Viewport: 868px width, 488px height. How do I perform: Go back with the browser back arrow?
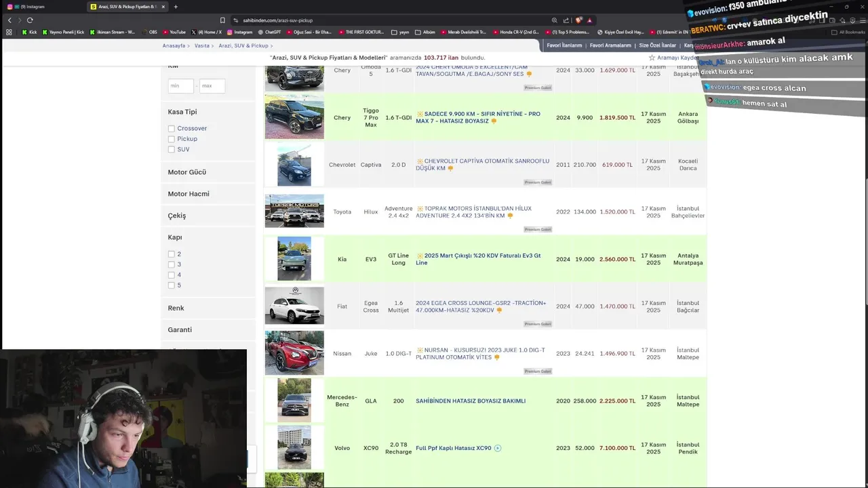(x=9, y=20)
